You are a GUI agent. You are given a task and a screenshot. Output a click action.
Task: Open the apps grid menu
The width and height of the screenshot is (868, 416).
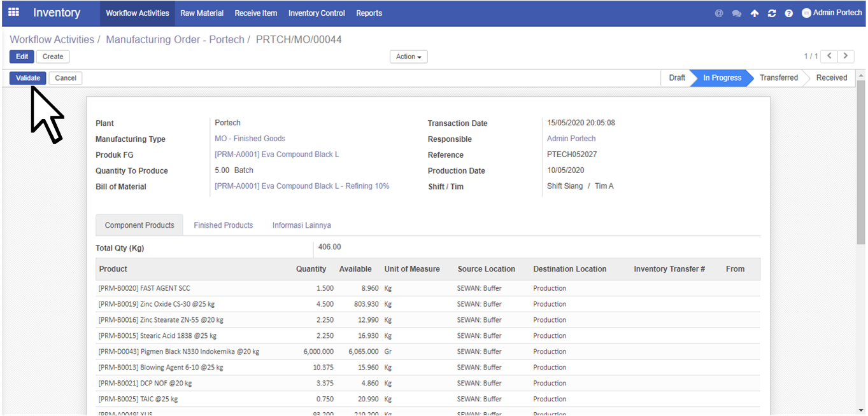click(13, 13)
